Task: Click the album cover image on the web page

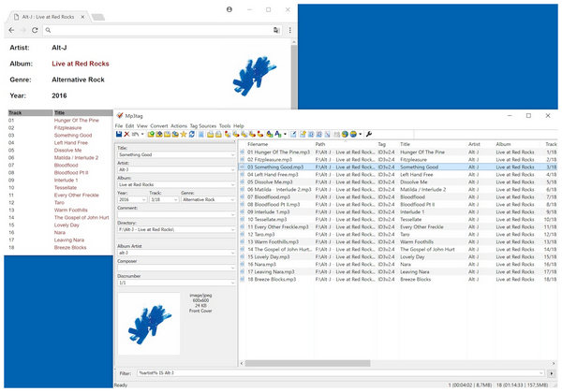Action: click(254, 75)
